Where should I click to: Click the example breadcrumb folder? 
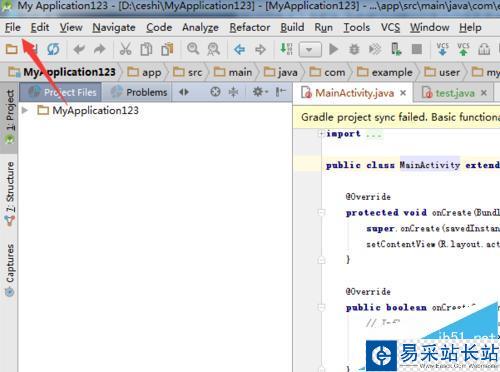[x=385, y=72]
